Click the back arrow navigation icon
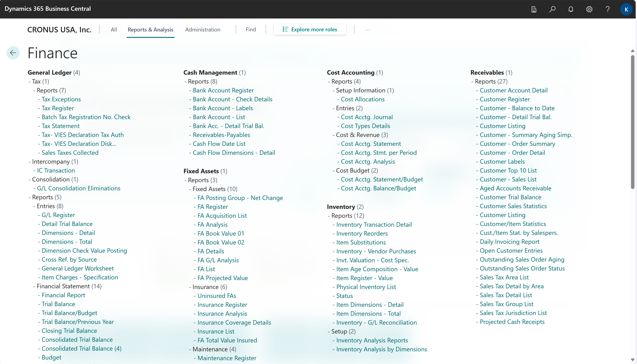 pyautogui.click(x=13, y=53)
